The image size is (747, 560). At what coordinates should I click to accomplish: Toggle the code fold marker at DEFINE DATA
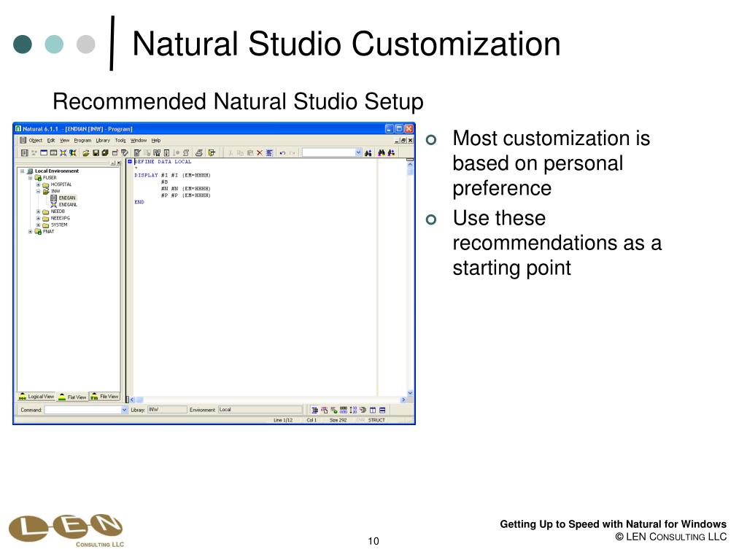130,162
